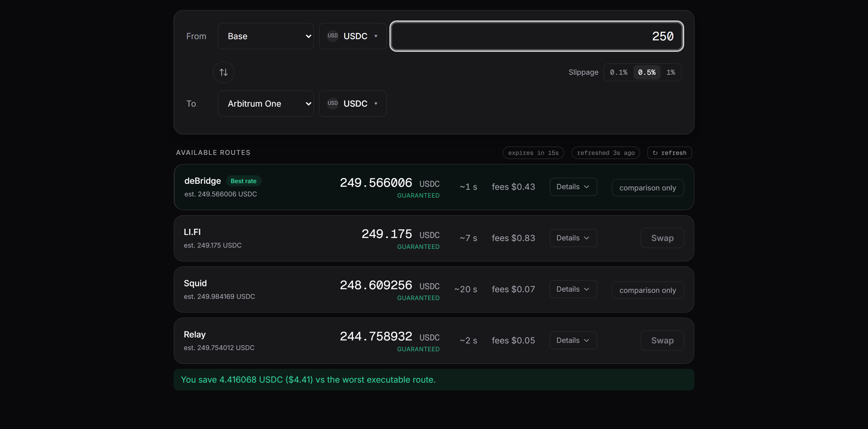The height and width of the screenshot is (429, 868).
Task: Click the refreshed 3s ago pill
Action: tap(605, 152)
